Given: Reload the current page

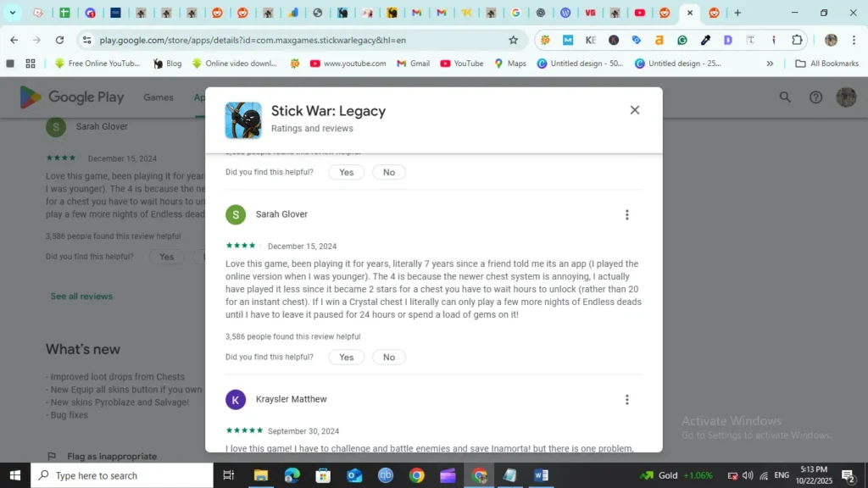Looking at the screenshot, I should point(59,40).
